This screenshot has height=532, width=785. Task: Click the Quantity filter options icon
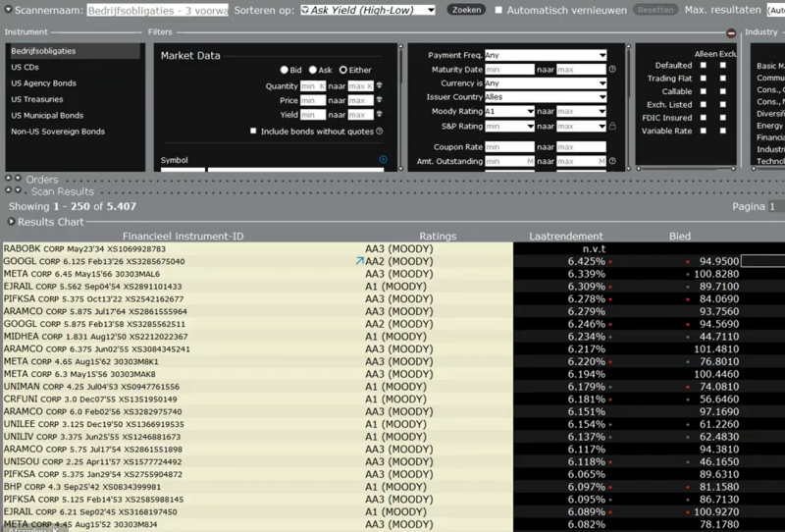point(379,85)
